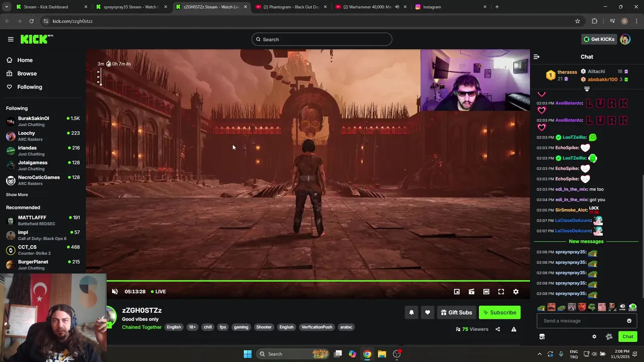Open the user profile avatar menu
Screen dimensions: 644x362
tap(625, 39)
